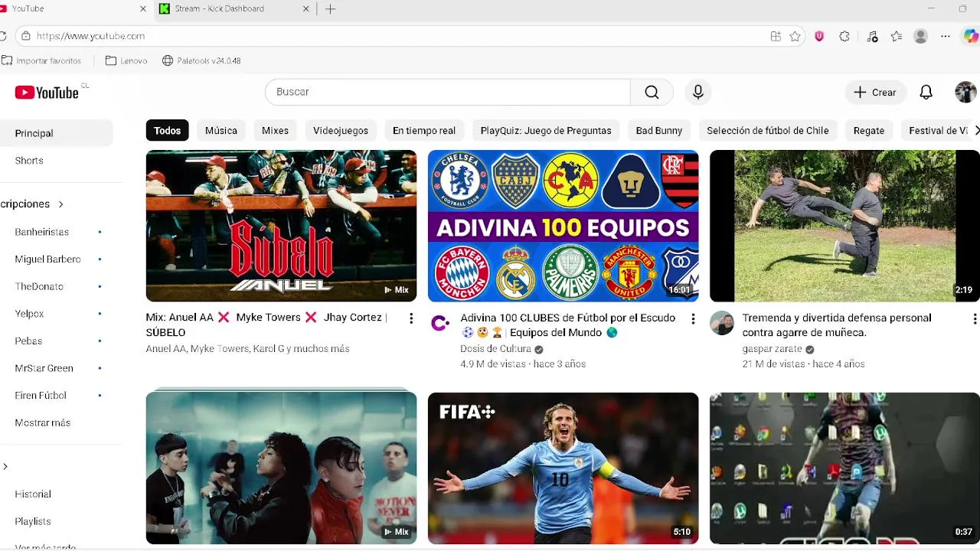
Task: Expand the Suscripciones section chevron
Action: (60, 204)
